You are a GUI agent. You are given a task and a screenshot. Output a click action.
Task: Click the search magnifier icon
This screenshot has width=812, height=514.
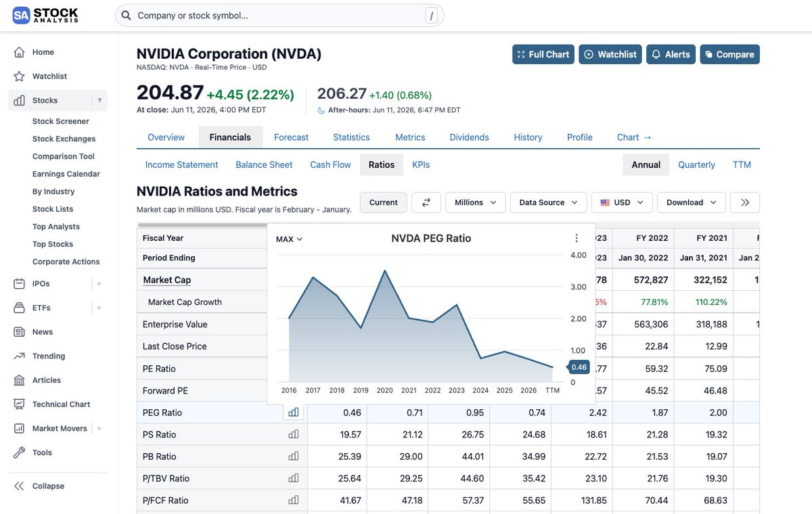[126, 15]
